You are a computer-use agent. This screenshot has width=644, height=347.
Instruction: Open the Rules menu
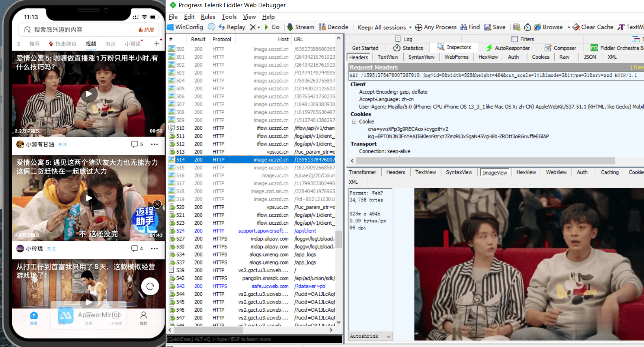pyautogui.click(x=208, y=17)
